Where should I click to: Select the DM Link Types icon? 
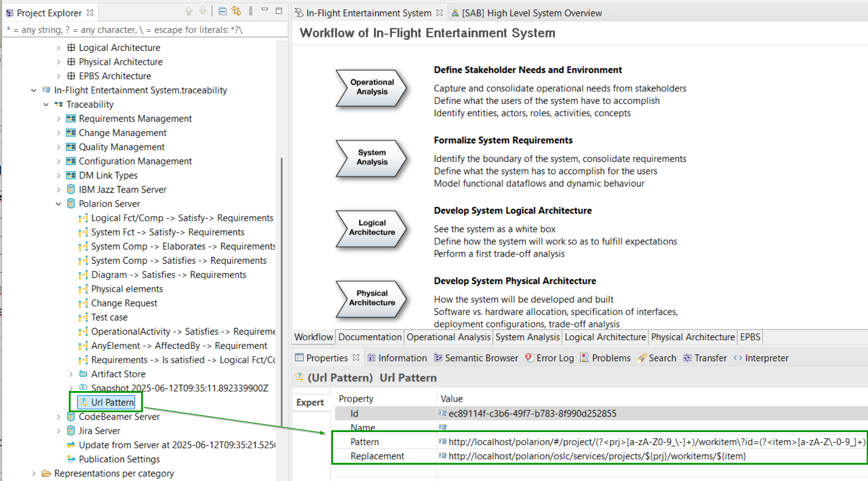[x=71, y=175]
